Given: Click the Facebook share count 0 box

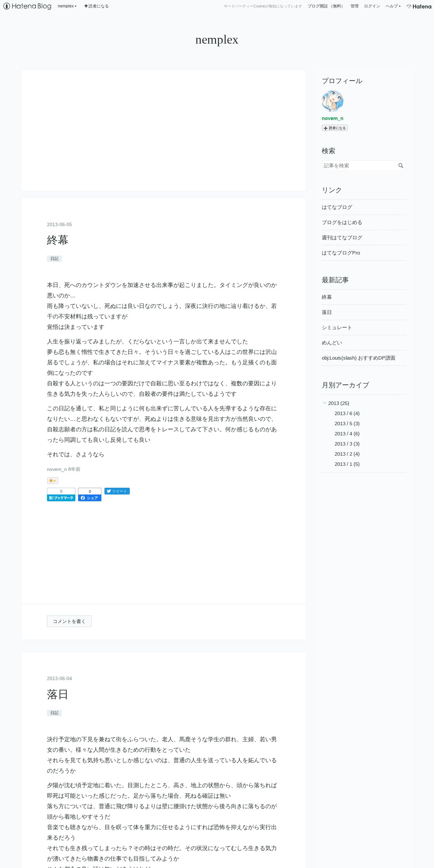Looking at the screenshot, I should [x=90, y=491].
